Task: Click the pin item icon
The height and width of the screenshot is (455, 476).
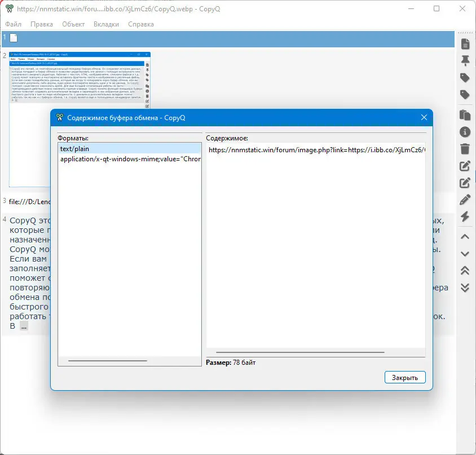Action: pyautogui.click(x=465, y=61)
